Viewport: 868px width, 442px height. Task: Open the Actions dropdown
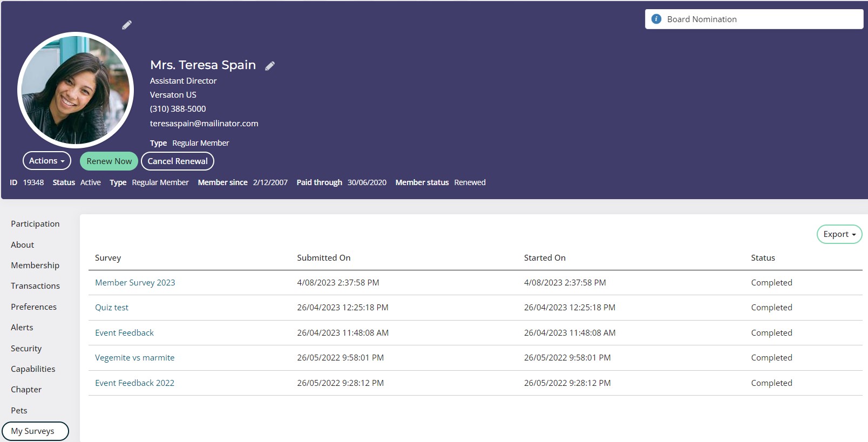[x=47, y=161]
